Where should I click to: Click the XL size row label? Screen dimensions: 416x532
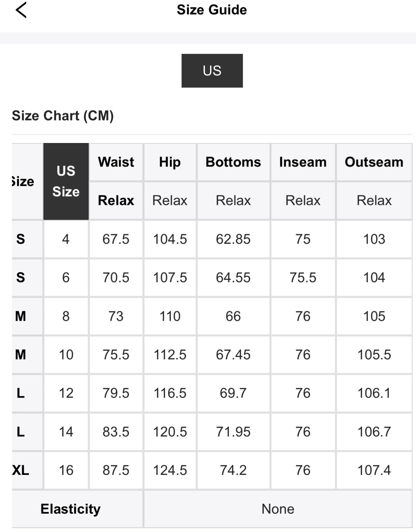[x=21, y=470]
